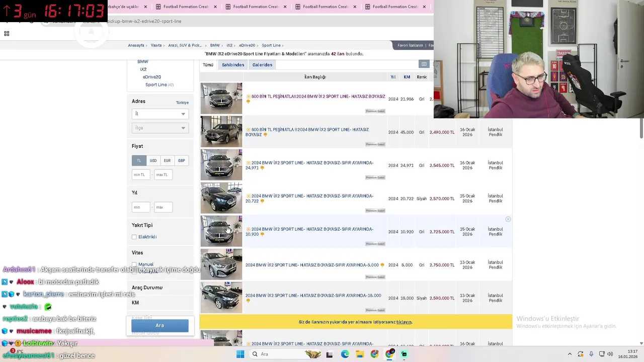Select USD currency for price
The height and width of the screenshot is (362, 644).
click(153, 160)
